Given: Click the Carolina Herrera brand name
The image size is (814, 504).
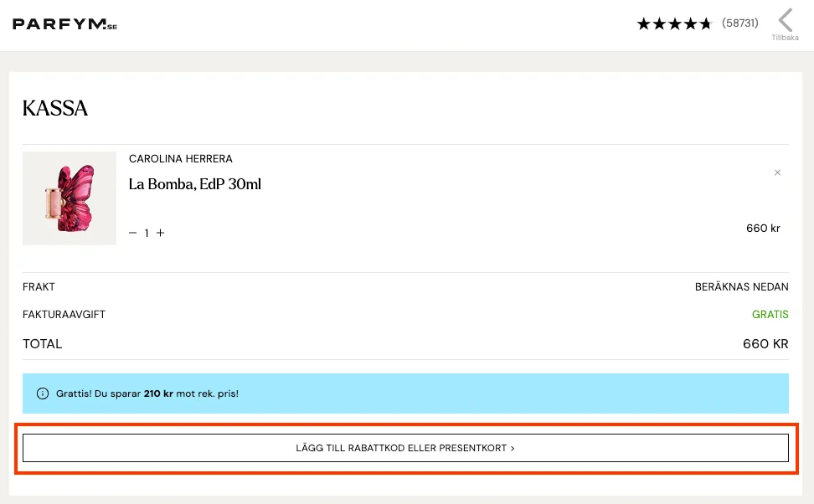Looking at the screenshot, I should 181,159.
